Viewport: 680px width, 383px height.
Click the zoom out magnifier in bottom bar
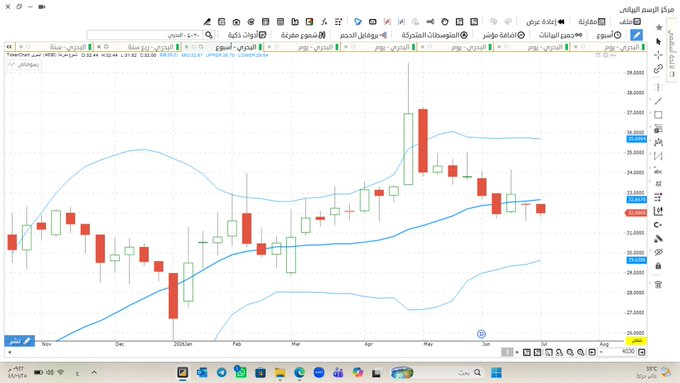click(x=570, y=352)
